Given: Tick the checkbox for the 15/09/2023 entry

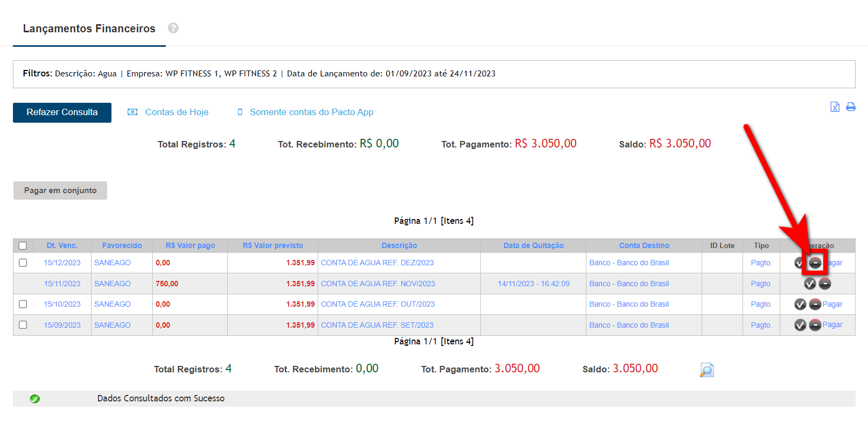Looking at the screenshot, I should click(23, 325).
